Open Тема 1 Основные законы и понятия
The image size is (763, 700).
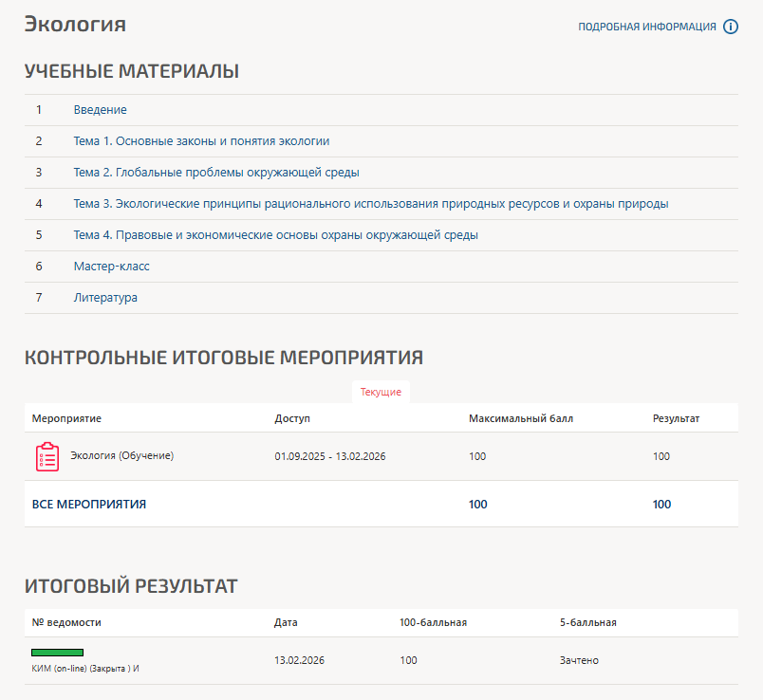tap(201, 141)
